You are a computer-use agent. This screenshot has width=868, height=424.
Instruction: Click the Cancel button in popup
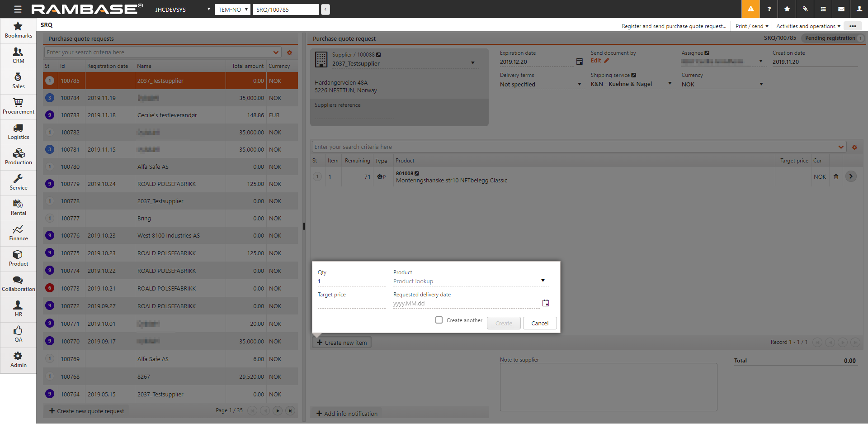(x=540, y=323)
